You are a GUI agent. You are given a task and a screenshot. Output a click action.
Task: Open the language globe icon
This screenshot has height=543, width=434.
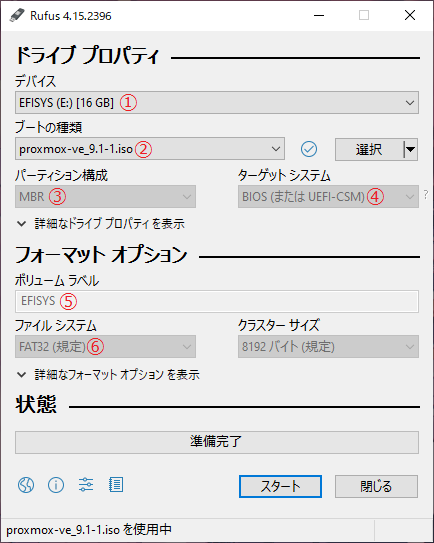pyautogui.click(x=26, y=484)
